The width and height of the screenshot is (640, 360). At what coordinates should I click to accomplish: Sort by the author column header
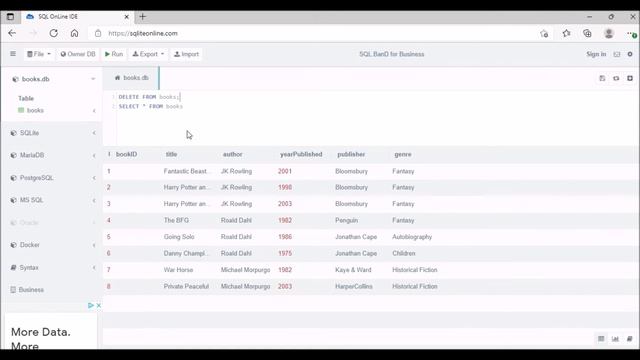233,154
